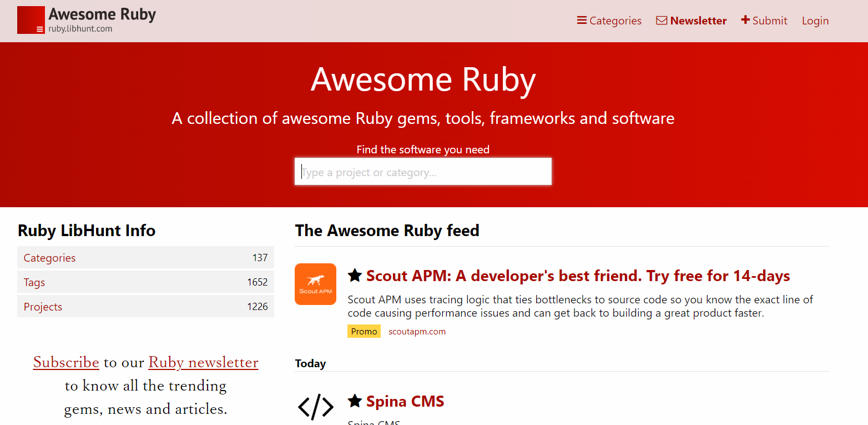Focus the project or category search field
Viewport: 868px width, 425px height.
pyautogui.click(x=423, y=172)
